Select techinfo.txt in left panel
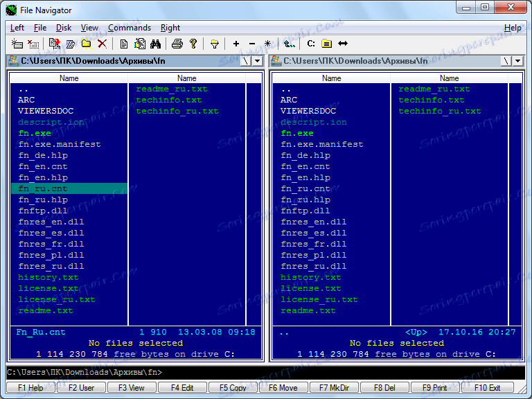Image resolution: width=532 pixels, height=399 pixels. click(169, 100)
